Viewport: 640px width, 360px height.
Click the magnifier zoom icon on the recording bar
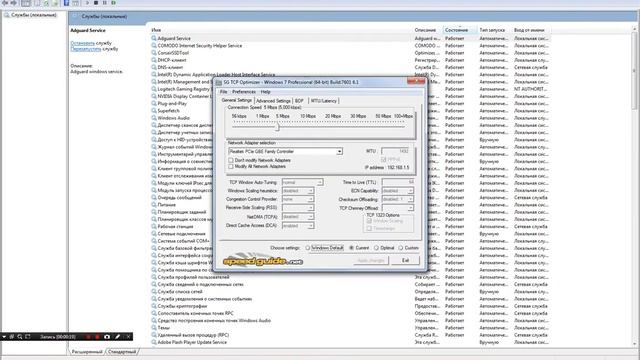(x=20, y=337)
